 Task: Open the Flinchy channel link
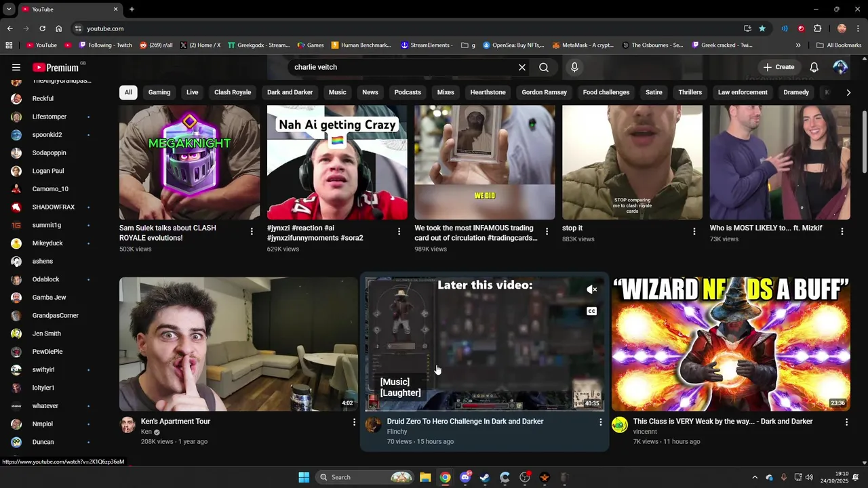pyautogui.click(x=397, y=432)
